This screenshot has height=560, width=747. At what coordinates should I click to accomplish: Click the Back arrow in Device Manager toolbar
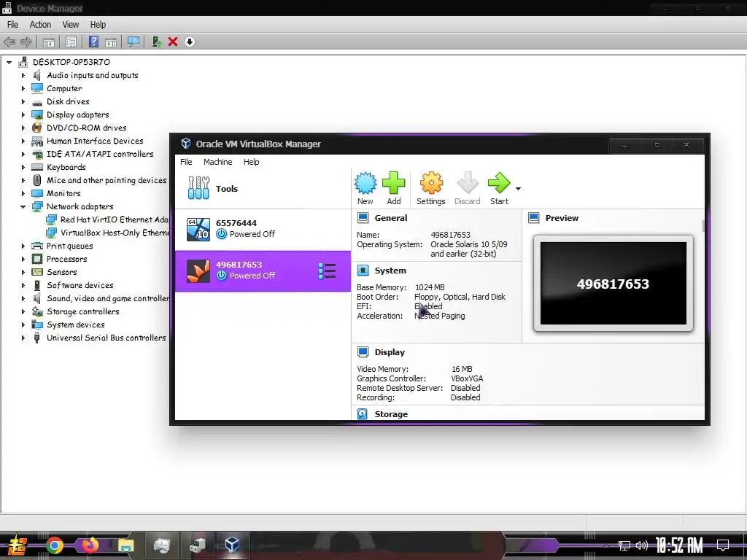pos(9,42)
